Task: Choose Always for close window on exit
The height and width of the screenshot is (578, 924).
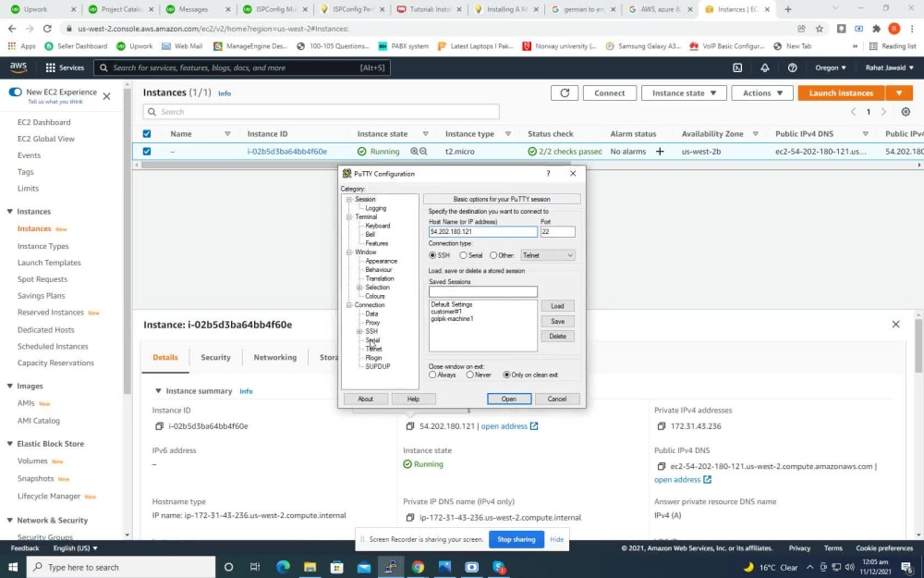Action: coord(432,375)
